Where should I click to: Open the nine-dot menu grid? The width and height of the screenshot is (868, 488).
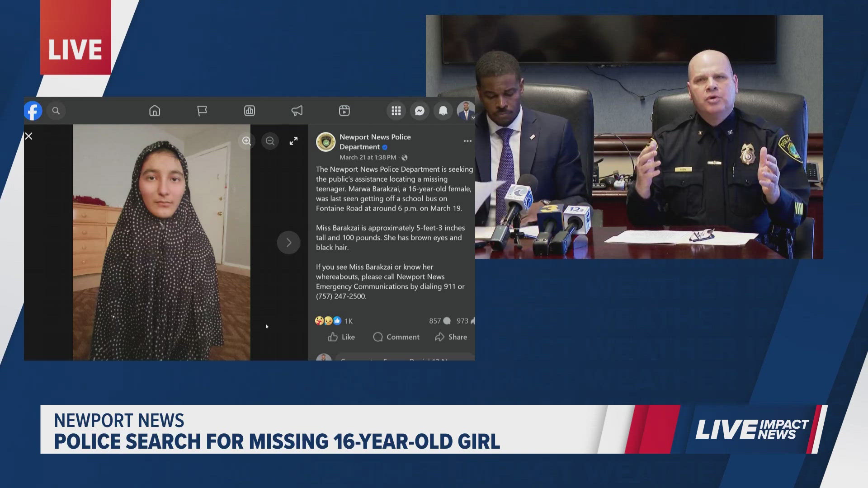pos(396,111)
